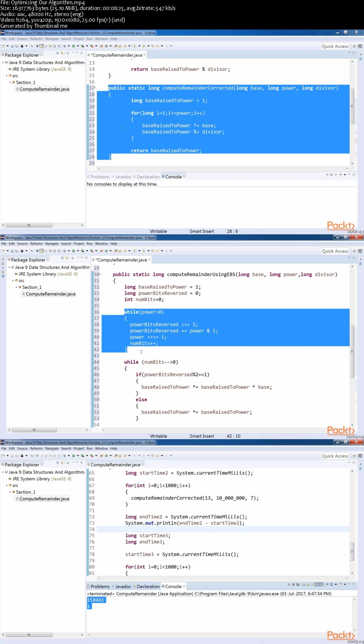Click the Run icon in the 00:05:14 frame toolbar
The height and width of the screenshot is (644, 364).
73,456
